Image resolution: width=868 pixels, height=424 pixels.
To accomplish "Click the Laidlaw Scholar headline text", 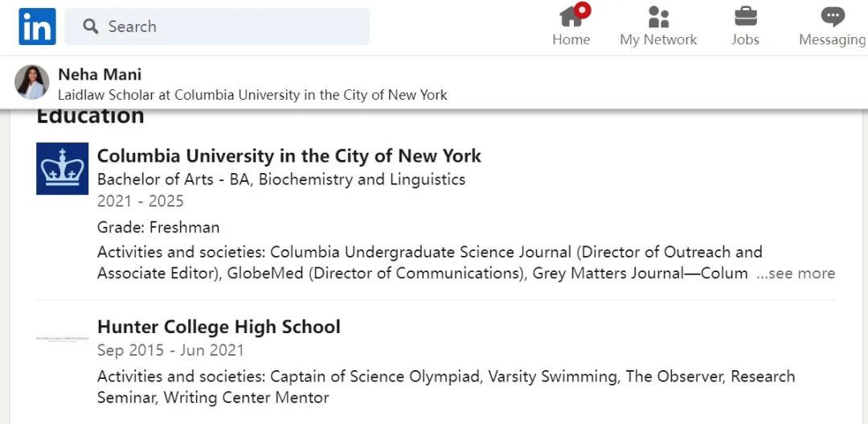I will coord(252,95).
